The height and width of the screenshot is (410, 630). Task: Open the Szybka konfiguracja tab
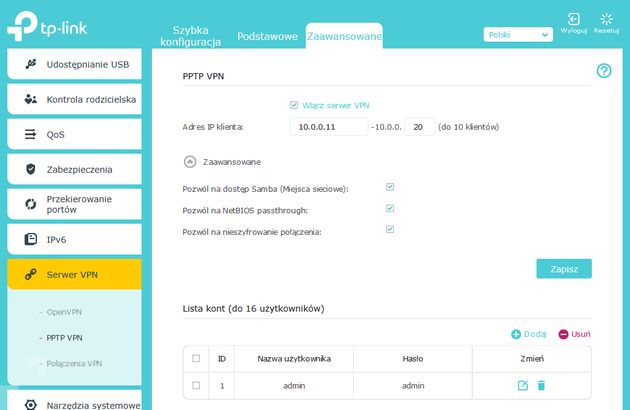coord(190,36)
